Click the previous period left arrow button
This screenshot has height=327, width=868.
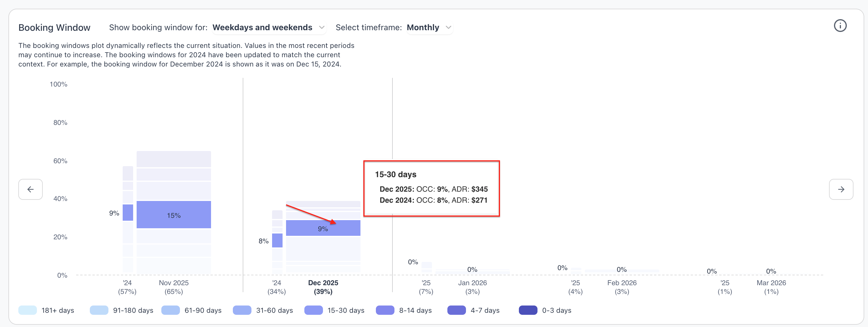(30, 189)
